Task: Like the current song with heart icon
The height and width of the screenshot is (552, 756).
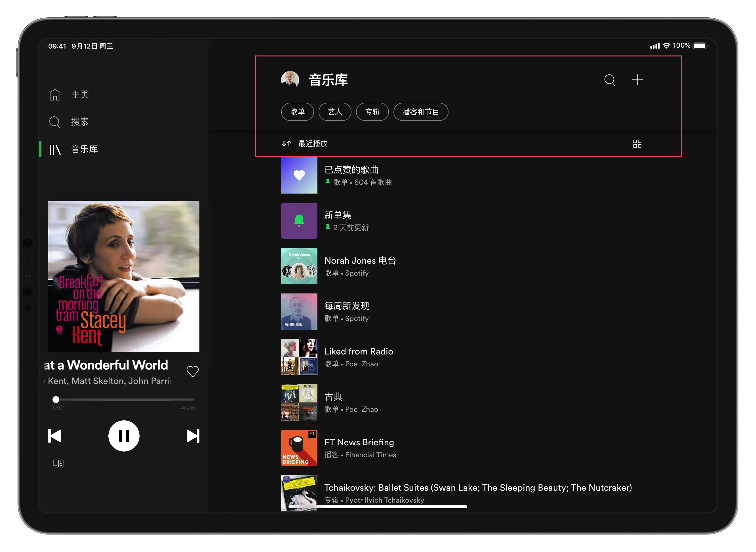Action: [x=192, y=371]
